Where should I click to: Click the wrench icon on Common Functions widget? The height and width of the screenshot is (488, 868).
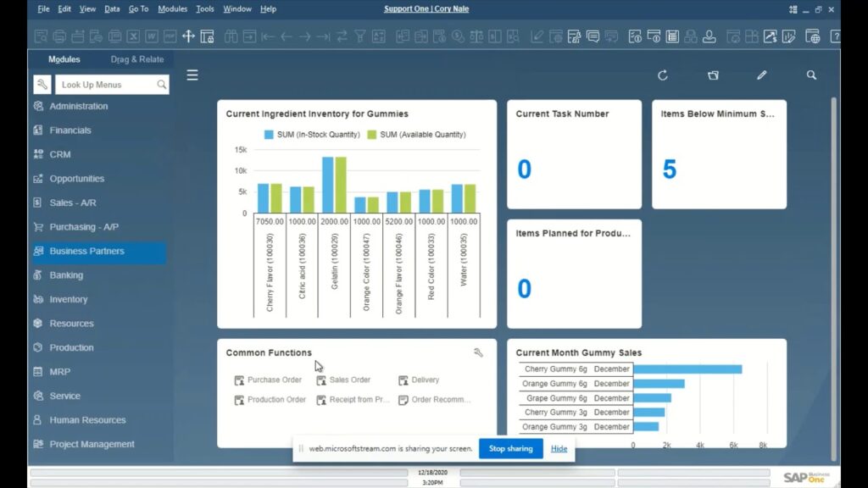tap(479, 352)
